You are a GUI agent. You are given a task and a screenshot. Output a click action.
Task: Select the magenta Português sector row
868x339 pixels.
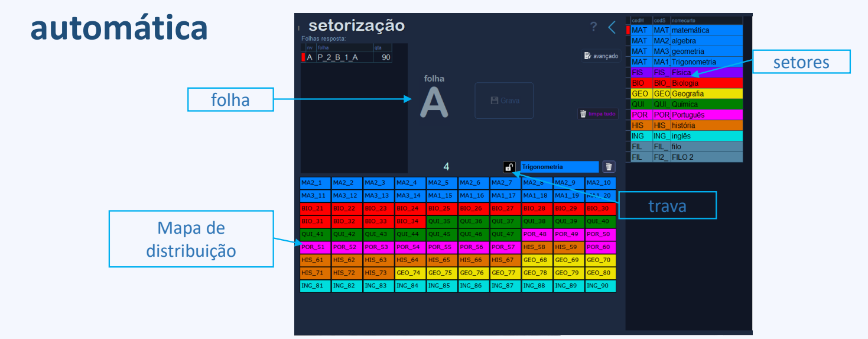tap(684, 115)
